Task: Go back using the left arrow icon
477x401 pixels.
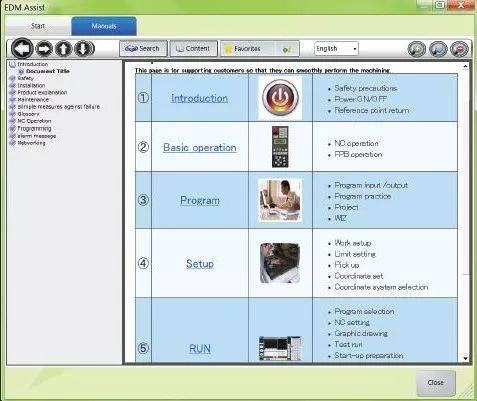Action: point(22,49)
